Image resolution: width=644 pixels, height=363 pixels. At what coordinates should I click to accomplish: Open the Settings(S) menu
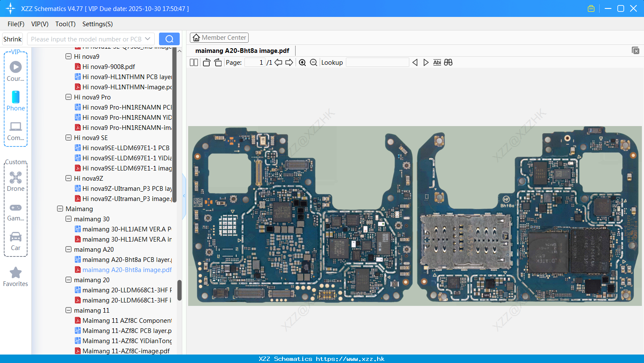[x=98, y=24]
